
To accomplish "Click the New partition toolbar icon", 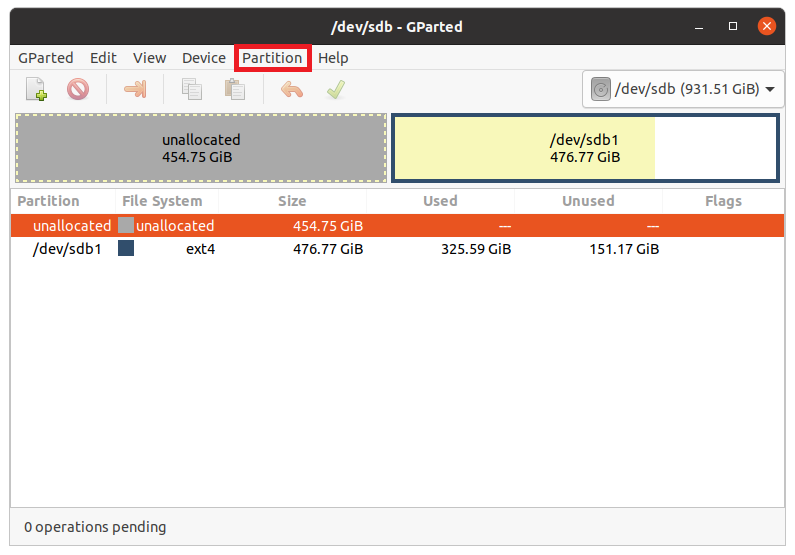I will (x=37, y=89).
